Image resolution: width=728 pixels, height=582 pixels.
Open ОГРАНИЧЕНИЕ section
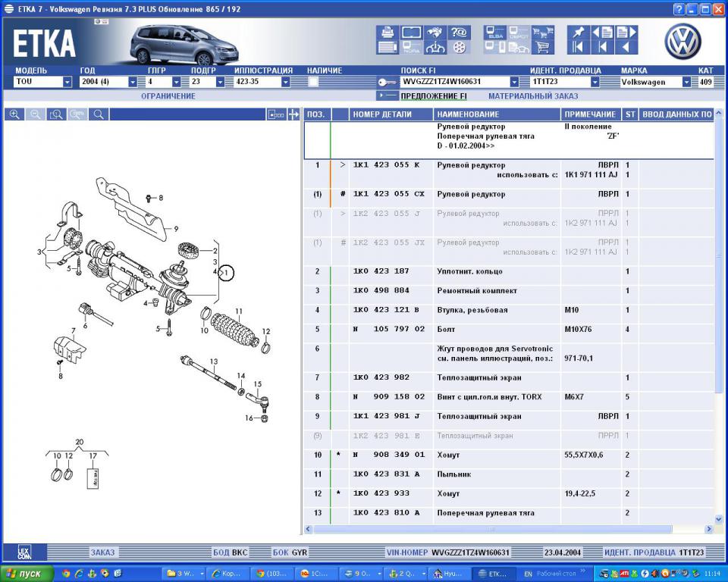168,96
